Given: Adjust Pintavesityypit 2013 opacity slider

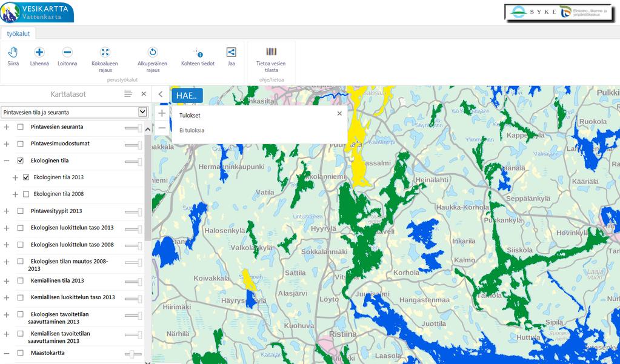Looking at the screenshot, I should (x=133, y=212).
